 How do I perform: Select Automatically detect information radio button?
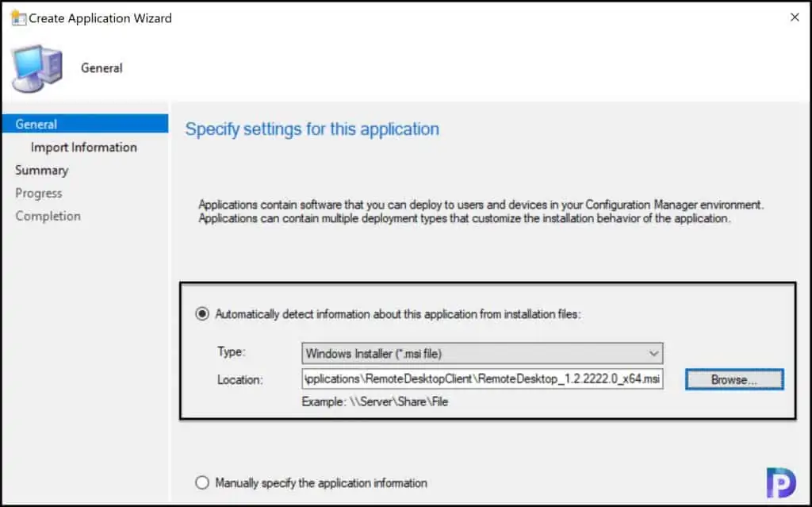tap(202, 314)
